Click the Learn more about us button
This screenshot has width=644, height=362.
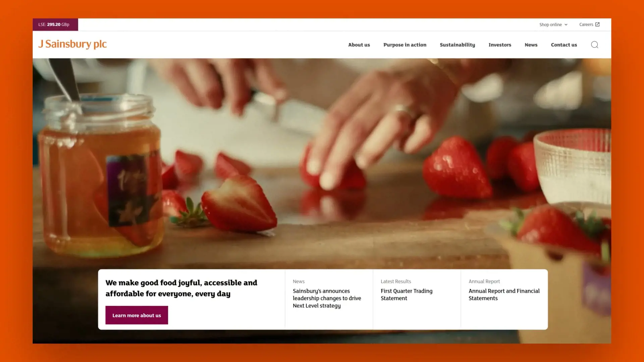(137, 315)
